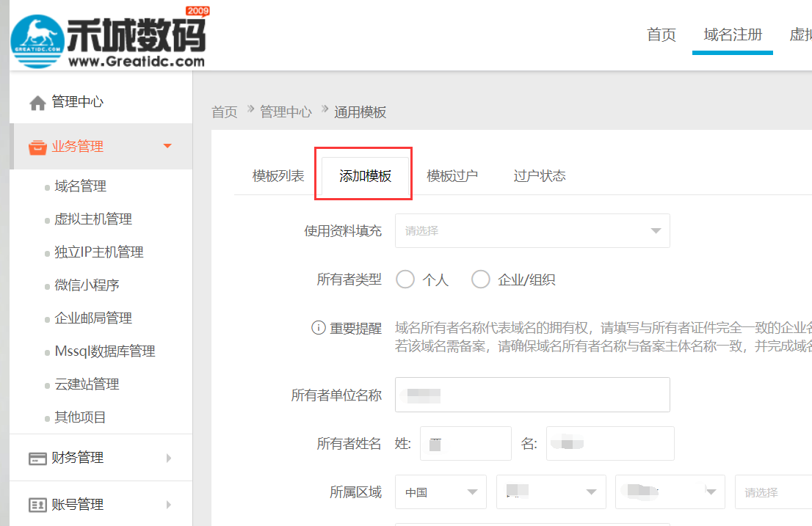
Task: Click 首页 in the breadcrumb
Action: point(224,112)
